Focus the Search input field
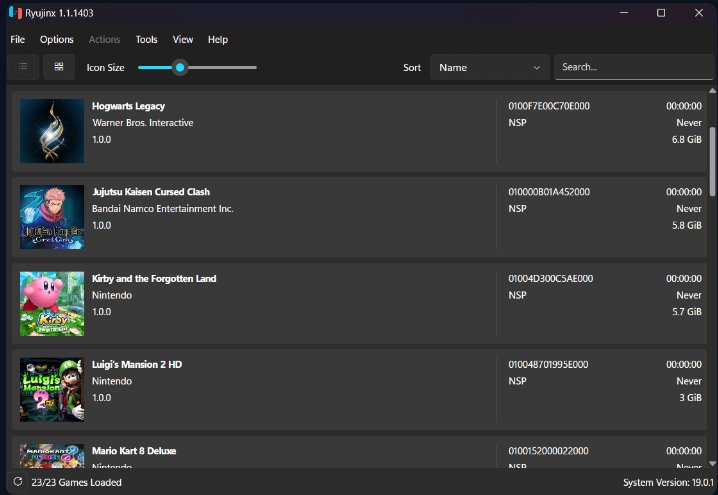The width and height of the screenshot is (718, 495). click(x=634, y=67)
